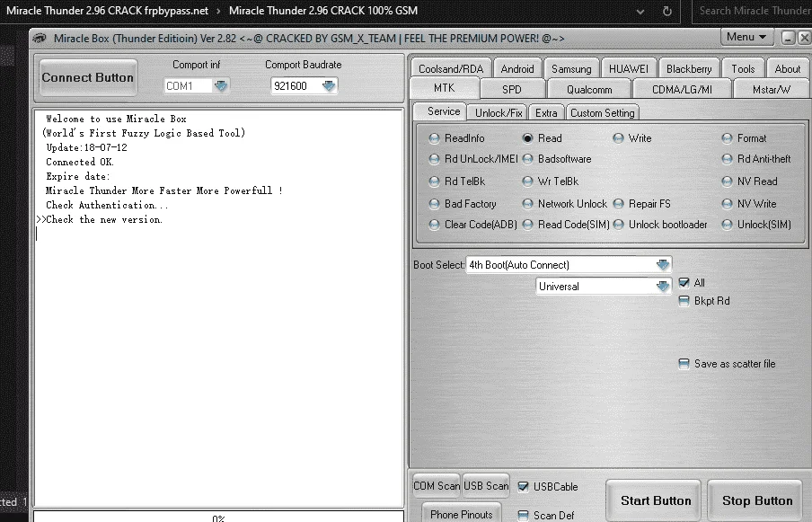Select the Qualcomm tab
Image resolution: width=812 pixels, height=522 pixels.
(589, 89)
